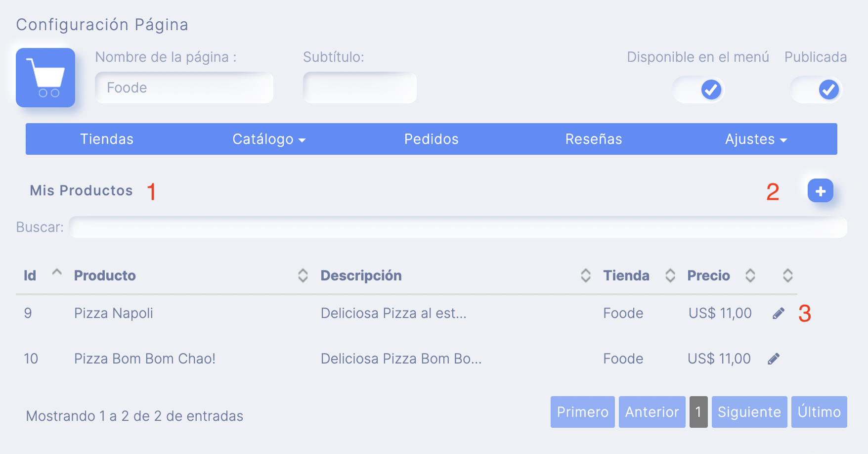
Task: Add a new product with plus button
Action: pyautogui.click(x=821, y=191)
